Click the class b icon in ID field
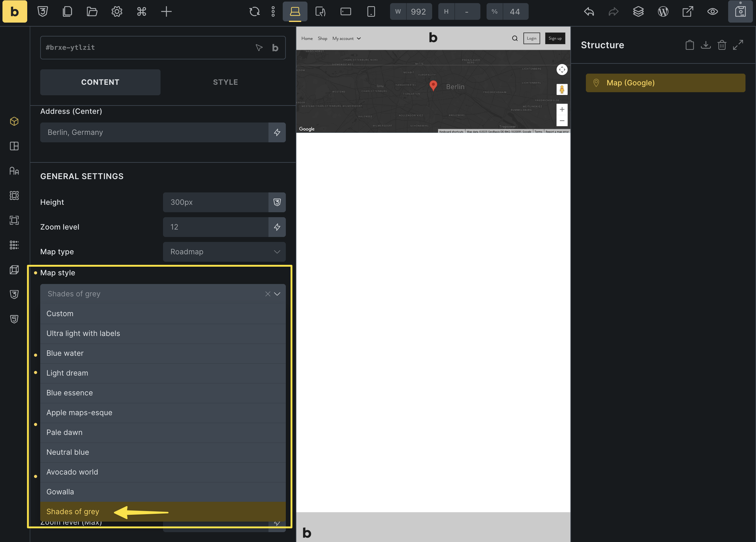The height and width of the screenshot is (542, 756). [275, 48]
